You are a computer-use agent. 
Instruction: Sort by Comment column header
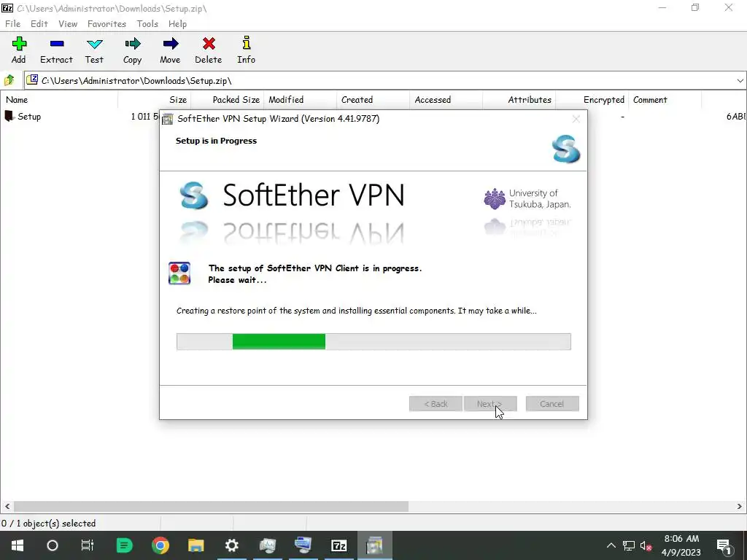pyautogui.click(x=665, y=99)
